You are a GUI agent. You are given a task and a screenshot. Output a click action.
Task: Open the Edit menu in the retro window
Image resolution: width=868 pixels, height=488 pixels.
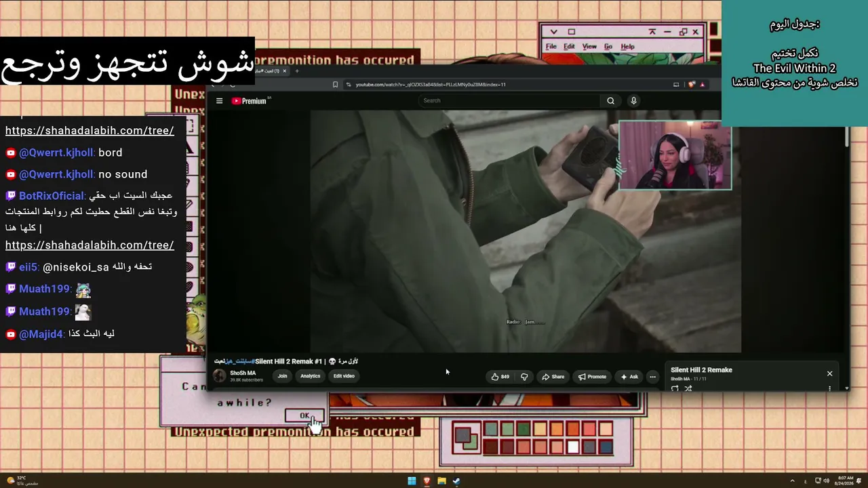[569, 47]
